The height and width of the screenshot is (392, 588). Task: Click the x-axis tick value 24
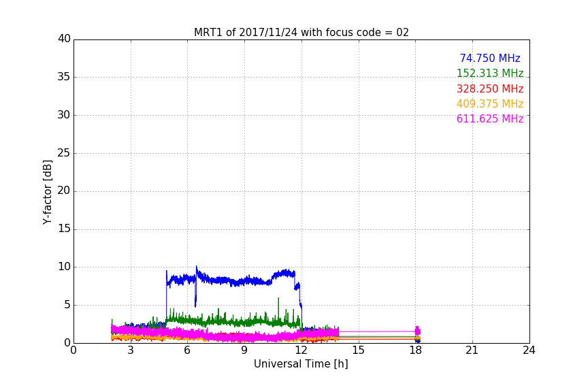529,350
